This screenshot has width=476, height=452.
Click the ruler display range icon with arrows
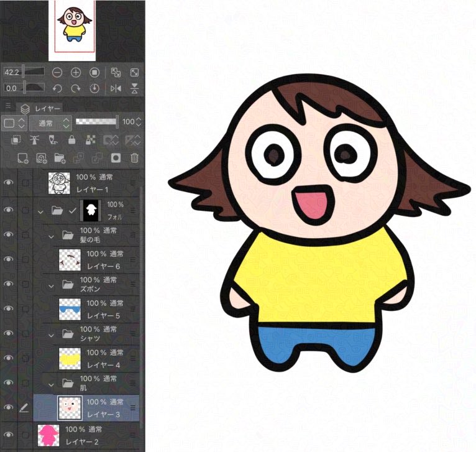(133, 140)
